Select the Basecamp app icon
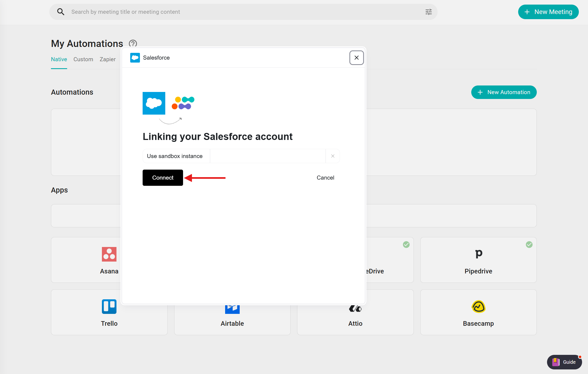 [478, 307]
